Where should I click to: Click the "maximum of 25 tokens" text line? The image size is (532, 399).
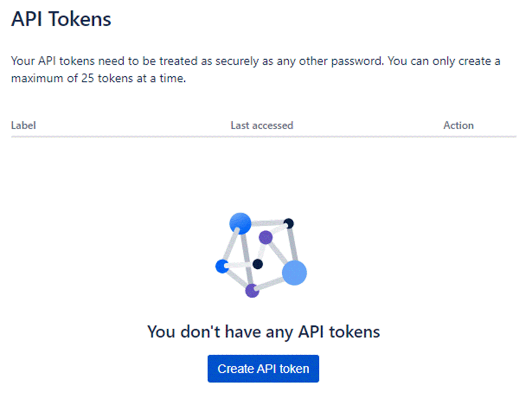98,79
